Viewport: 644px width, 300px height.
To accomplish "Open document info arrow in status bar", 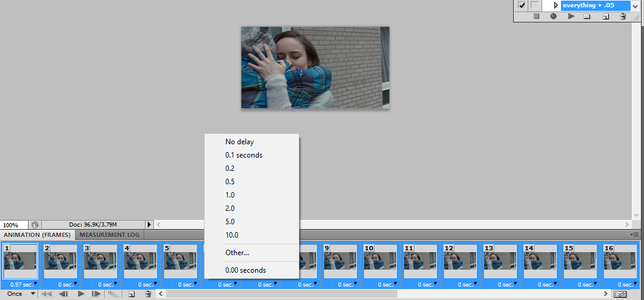I will [x=150, y=225].
